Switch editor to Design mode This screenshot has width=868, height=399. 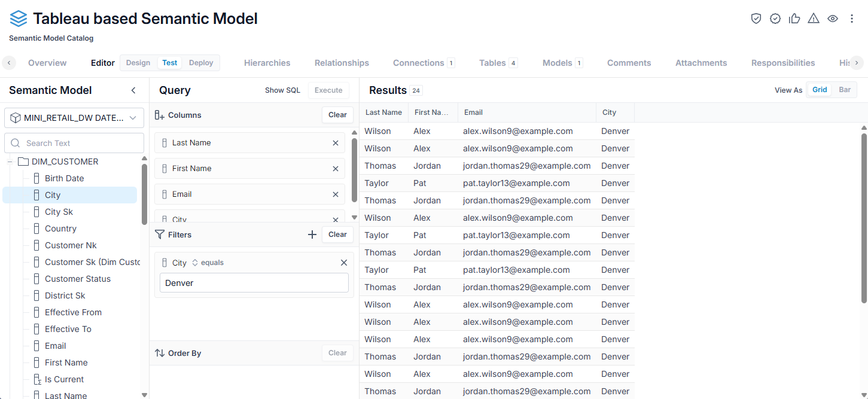[x=138, y=63]
